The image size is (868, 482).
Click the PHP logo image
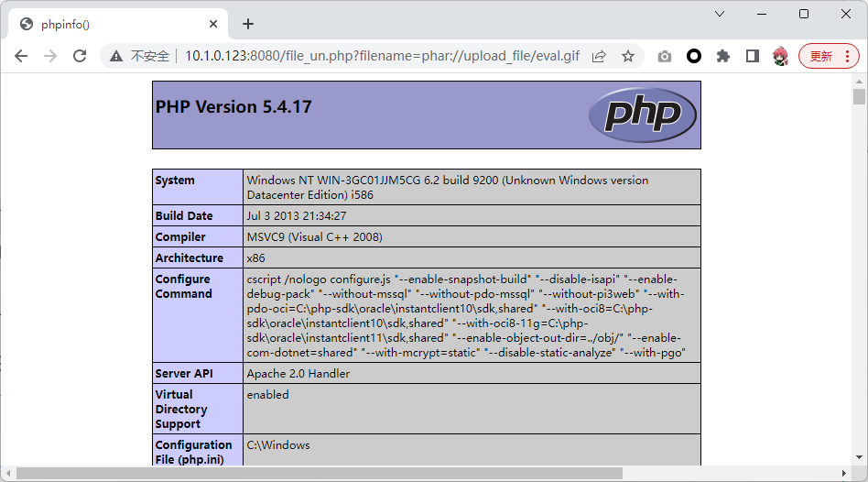(x=642, y=115)
